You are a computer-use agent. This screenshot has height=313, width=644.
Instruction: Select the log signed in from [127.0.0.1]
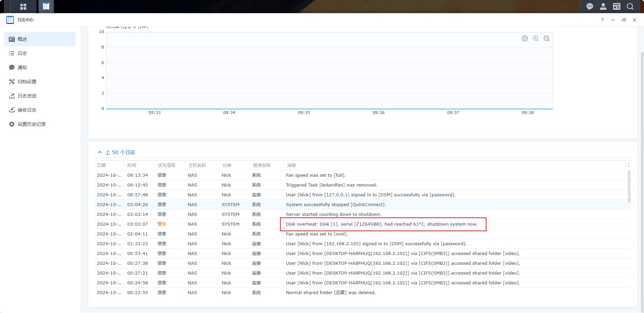point(363,195)
